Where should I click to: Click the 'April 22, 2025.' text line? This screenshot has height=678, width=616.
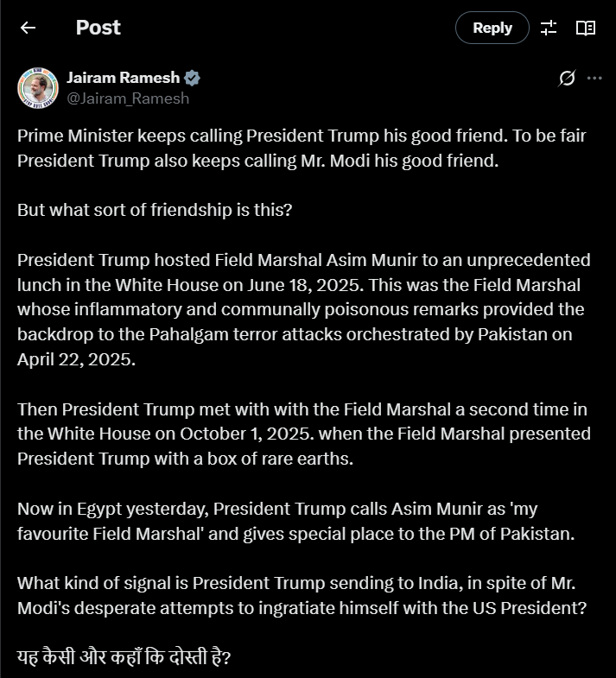(x=77, y=359)
